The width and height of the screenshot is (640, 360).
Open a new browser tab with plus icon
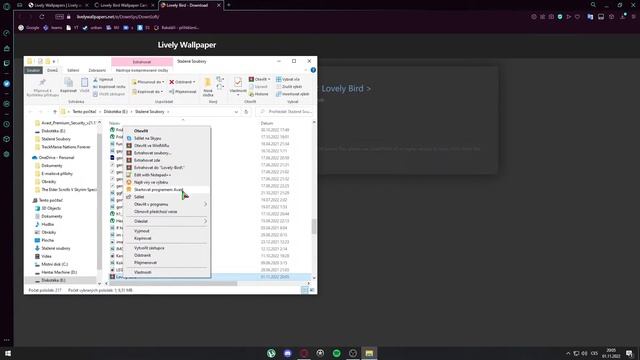click(x=229, y=5)
